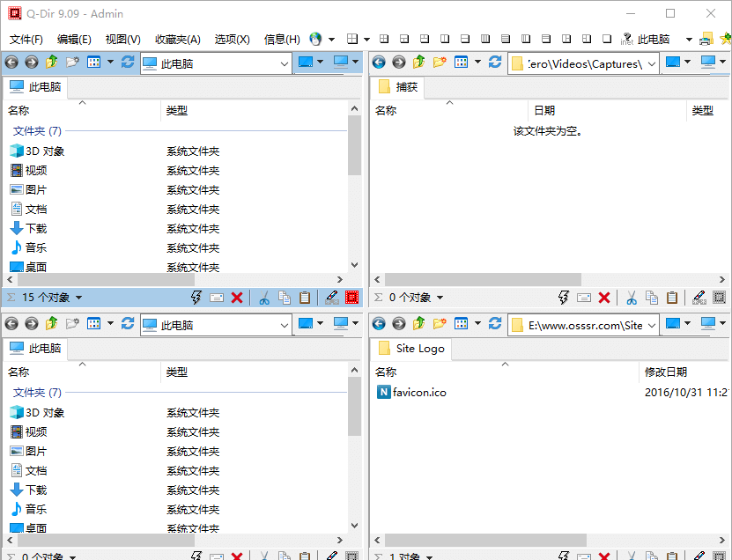Open the 收藏夹(A) menu

(177, 40)
